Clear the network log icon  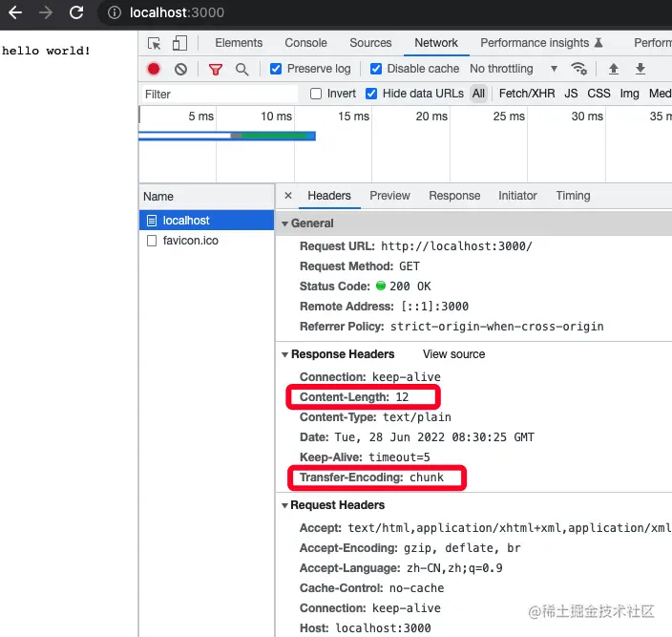[180, 69]
